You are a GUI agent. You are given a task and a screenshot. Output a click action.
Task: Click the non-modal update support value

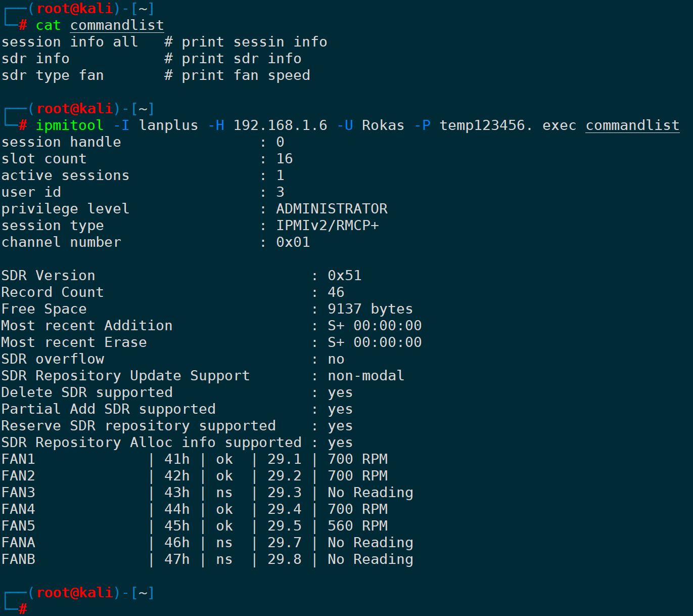click(365, 376)
